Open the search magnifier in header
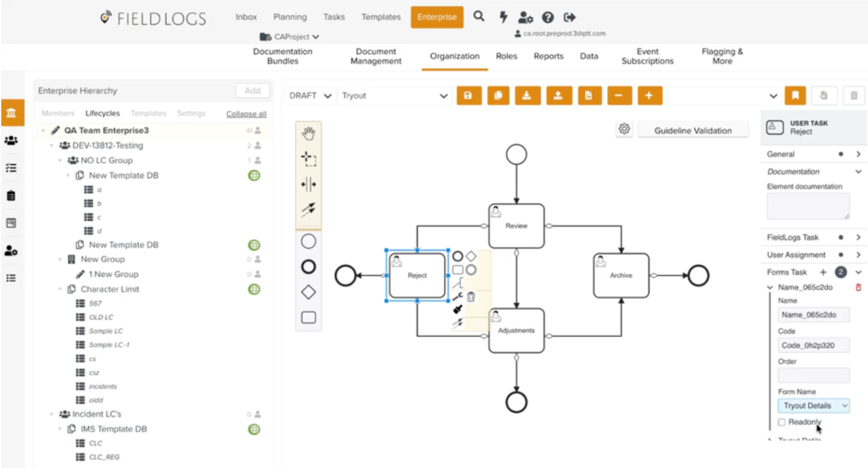The width and height of the screenshot is (868, 469). click(x=479, y=17)
